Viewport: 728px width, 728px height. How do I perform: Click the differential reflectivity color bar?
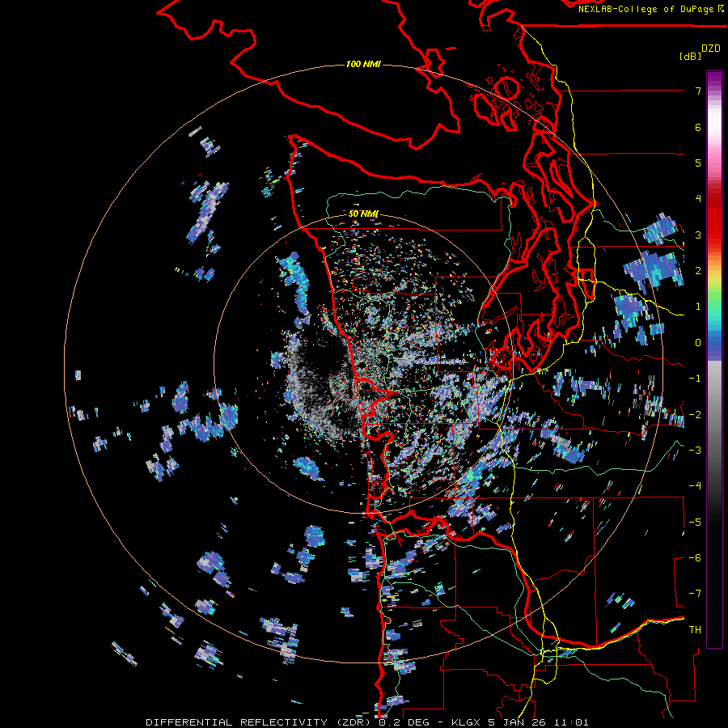coord(714,359)
